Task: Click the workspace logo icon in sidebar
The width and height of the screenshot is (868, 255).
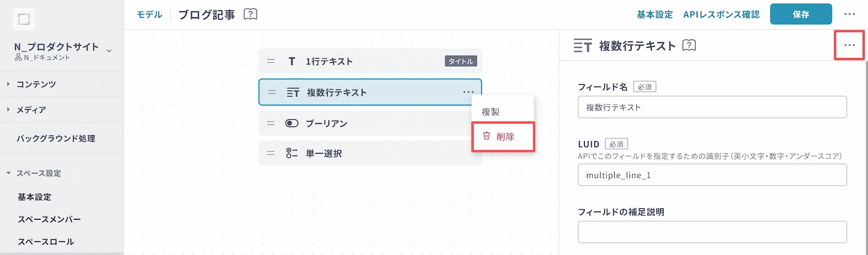Action: point(24,20)
